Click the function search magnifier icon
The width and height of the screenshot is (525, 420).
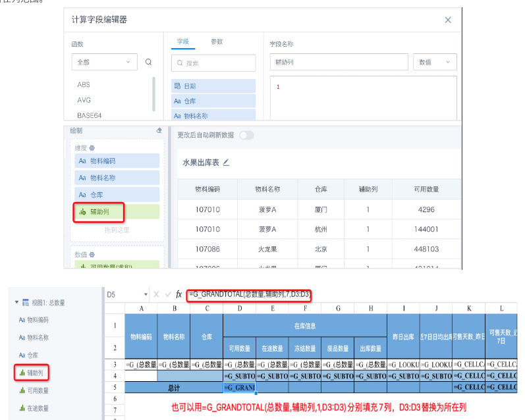coord(148,62)
